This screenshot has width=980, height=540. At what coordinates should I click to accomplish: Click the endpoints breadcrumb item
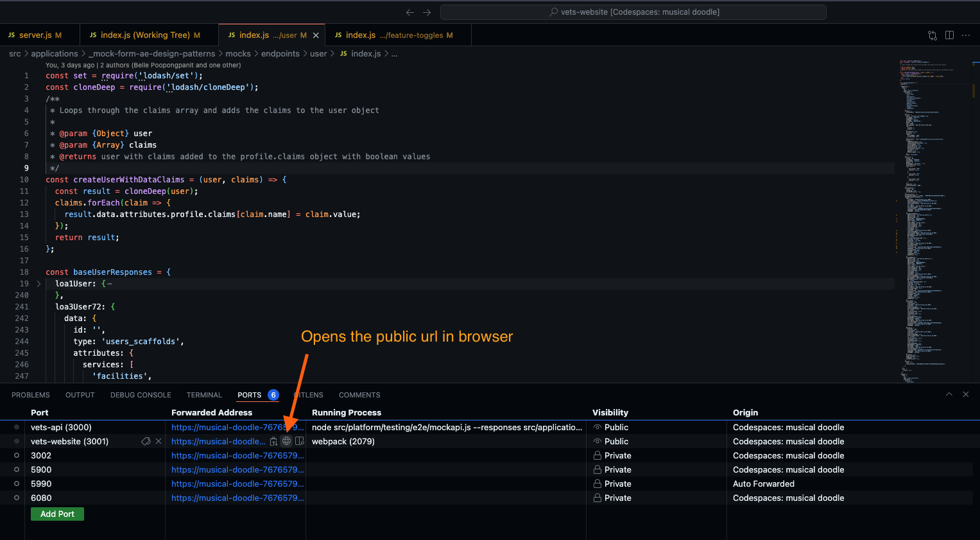[x=280, y=53]
